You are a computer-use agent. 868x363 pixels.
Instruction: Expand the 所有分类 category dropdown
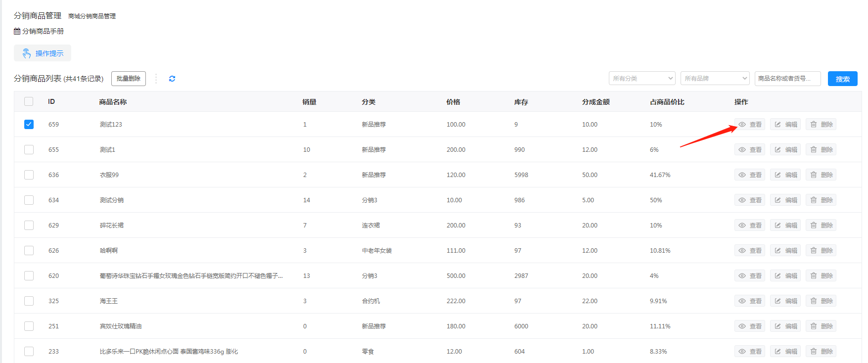pos(642,79)
